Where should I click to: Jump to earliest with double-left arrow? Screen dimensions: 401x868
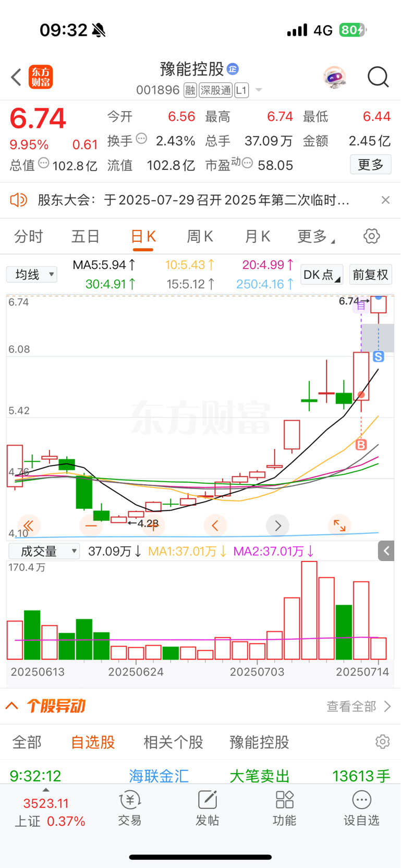tap(29, 525)
